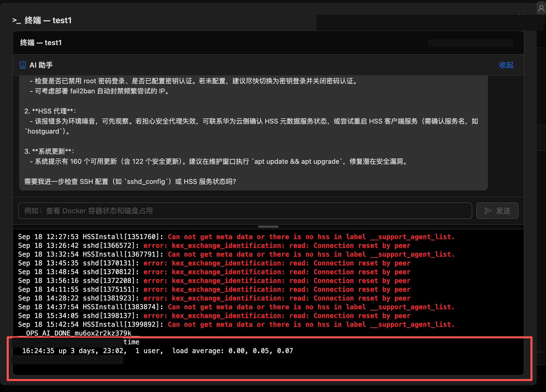The height and width of the screenshot is (392, 546).
Task: Click the apt update && apt upgrade recommendation
Action: click(x=219, y=161)
